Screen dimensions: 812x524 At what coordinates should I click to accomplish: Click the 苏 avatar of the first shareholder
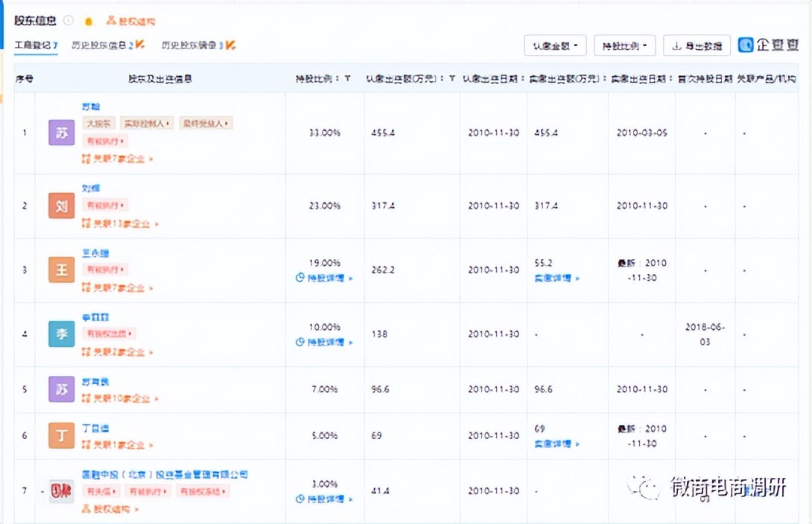click(x=61, y=132)
